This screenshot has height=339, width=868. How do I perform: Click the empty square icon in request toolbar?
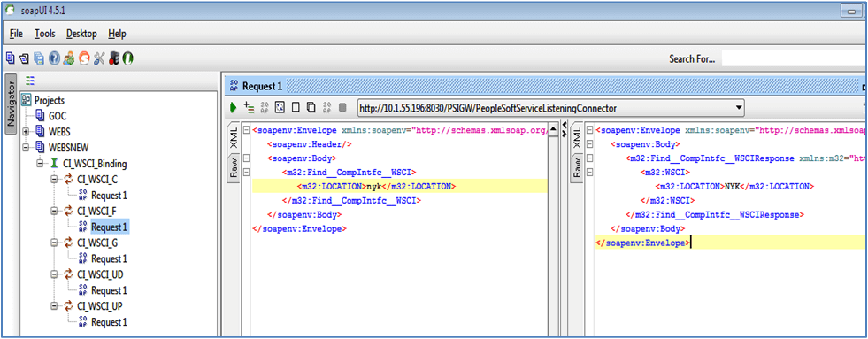coord(296,107)
